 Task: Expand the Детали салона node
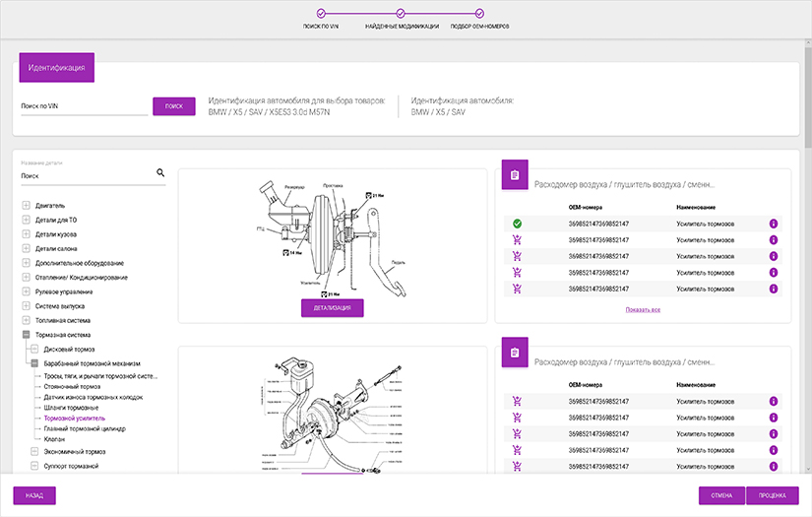coord(26,248)
